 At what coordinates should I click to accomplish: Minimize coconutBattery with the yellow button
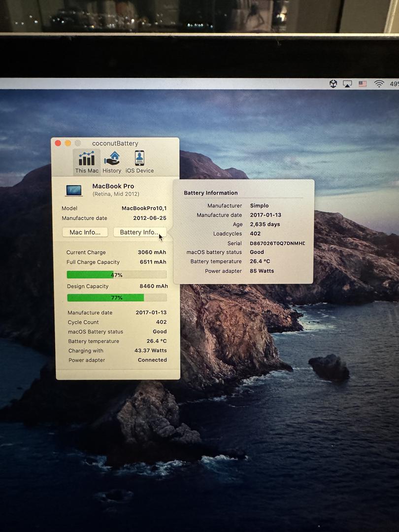(68, 143)
